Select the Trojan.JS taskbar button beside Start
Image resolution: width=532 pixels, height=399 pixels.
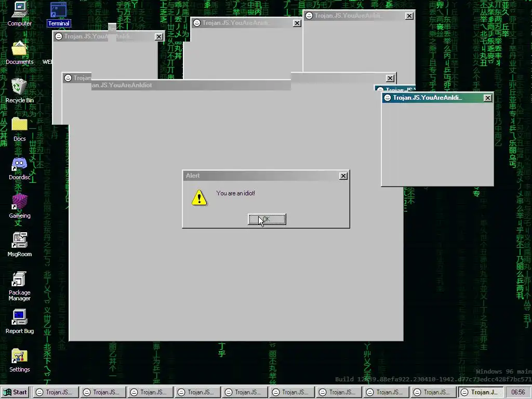[56, 392]
